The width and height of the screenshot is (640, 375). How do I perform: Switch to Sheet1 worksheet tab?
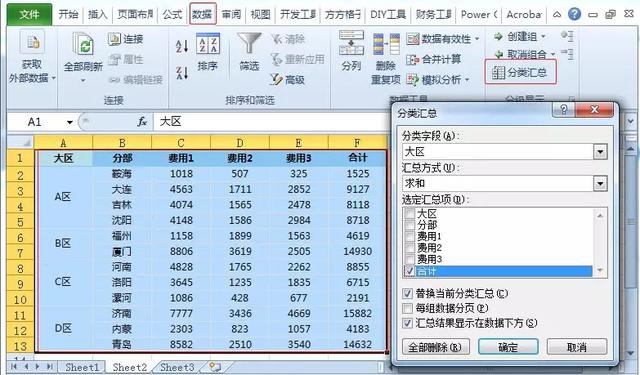pyautogui.click(x=82, y=367)
